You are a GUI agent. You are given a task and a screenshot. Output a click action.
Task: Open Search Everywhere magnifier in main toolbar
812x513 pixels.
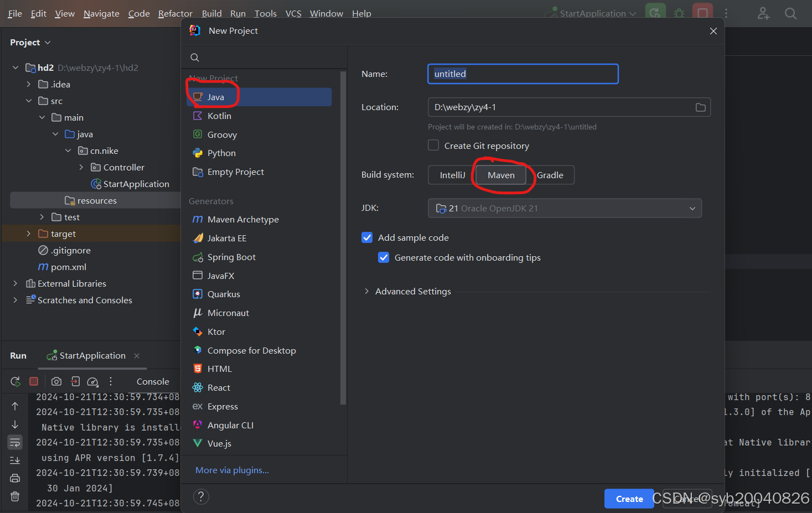[791, 13]
